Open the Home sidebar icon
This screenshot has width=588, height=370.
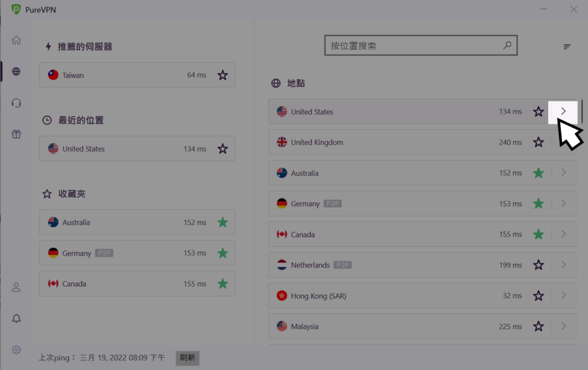[x=16, y=40]
